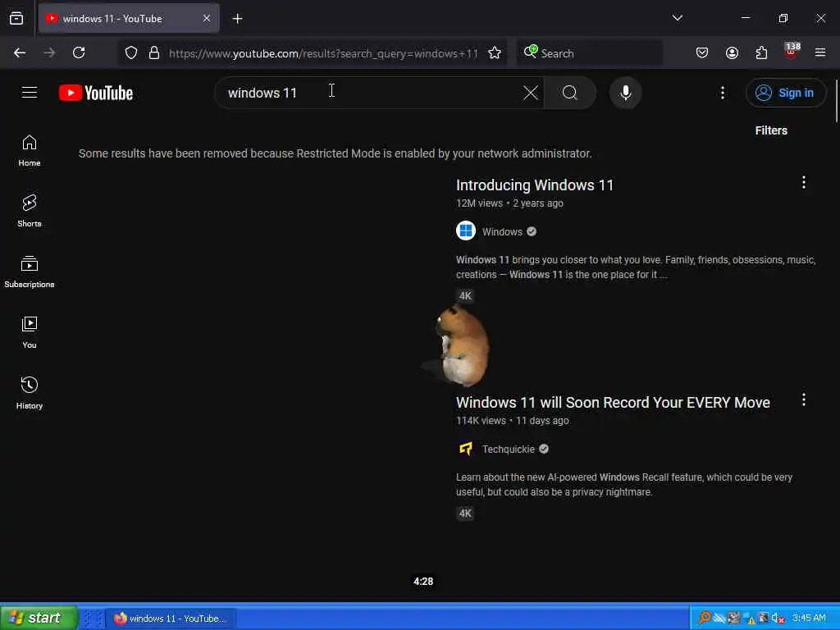Open Windows 11 will Soon Record video title

pyautogui.click(x=613, y=402)
